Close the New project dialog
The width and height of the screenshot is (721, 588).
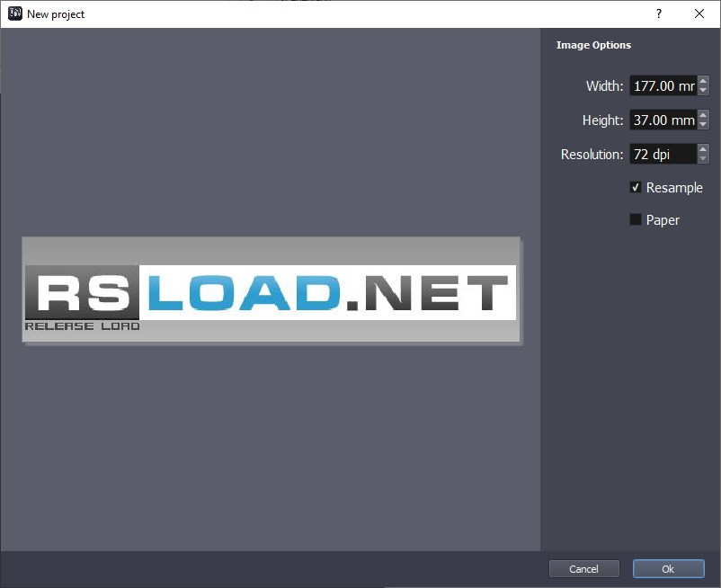699,13
